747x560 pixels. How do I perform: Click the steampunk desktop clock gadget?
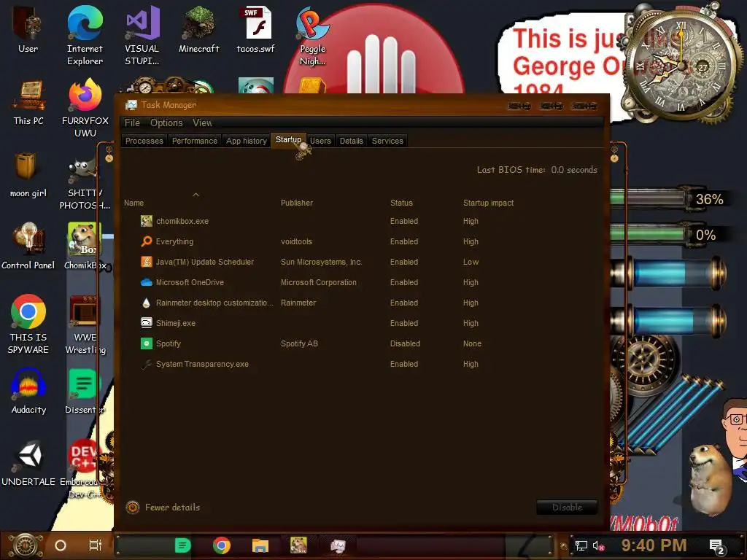(x=681, y=64)
